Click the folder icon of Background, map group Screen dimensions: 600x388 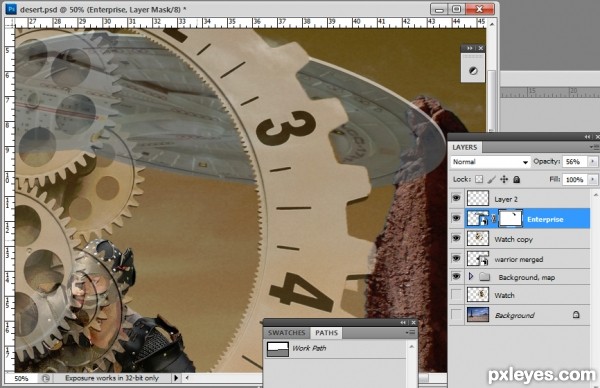click(x=485, y=277)
